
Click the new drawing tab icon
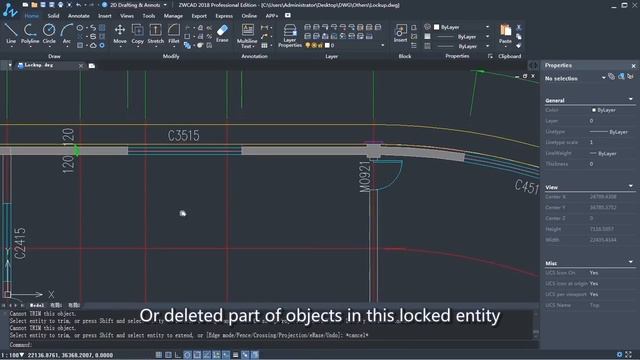(92, 66)
